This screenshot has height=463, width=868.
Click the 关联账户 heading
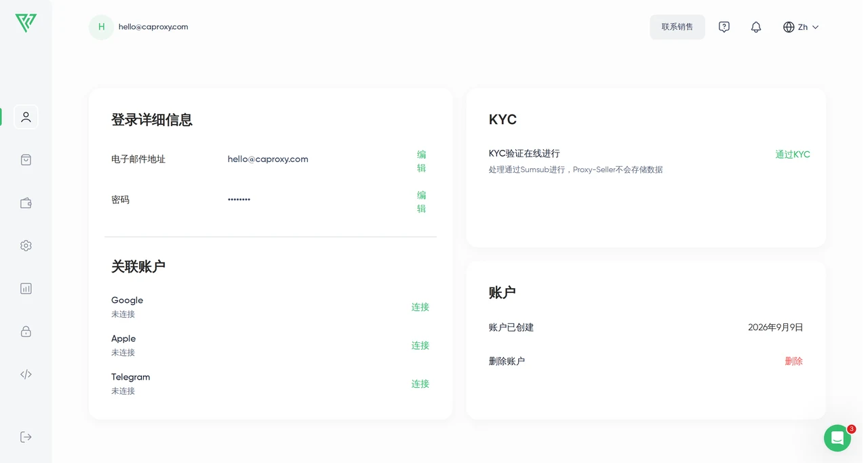138,266
